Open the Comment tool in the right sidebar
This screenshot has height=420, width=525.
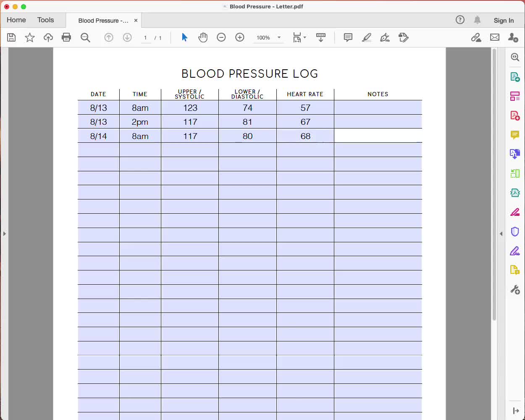tap(515, 135)
